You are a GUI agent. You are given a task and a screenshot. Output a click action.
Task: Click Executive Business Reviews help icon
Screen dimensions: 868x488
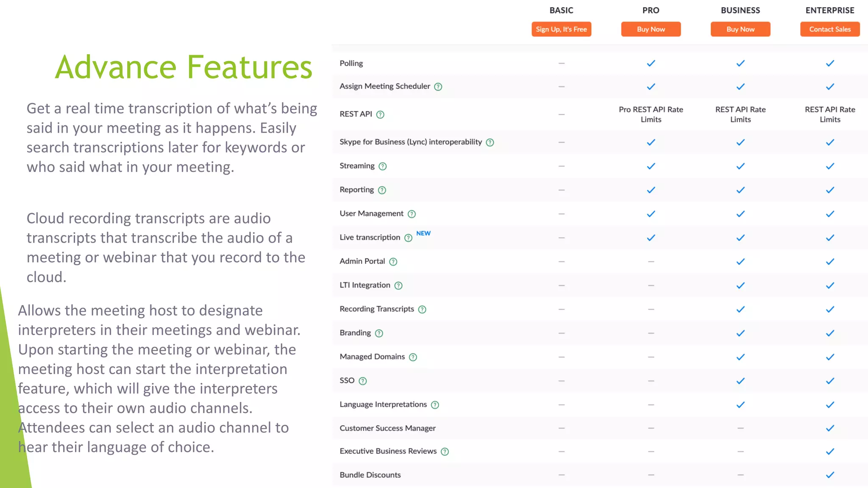click(x=445, y=452)
